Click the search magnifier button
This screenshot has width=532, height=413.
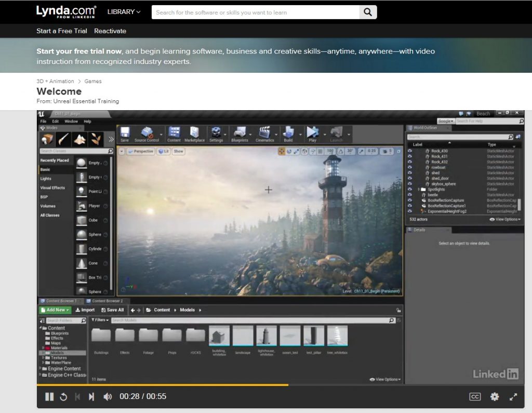[368, 12]
